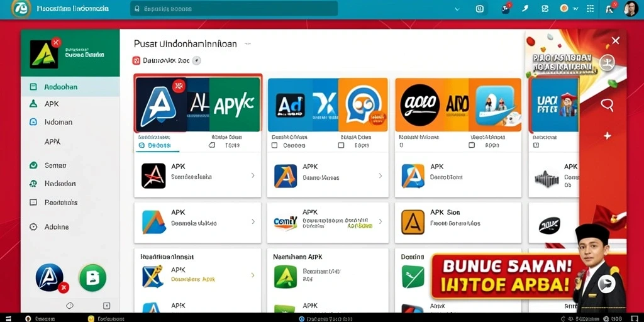
Task: Select Andoohan in the sidebar
Action: (70, 87)
